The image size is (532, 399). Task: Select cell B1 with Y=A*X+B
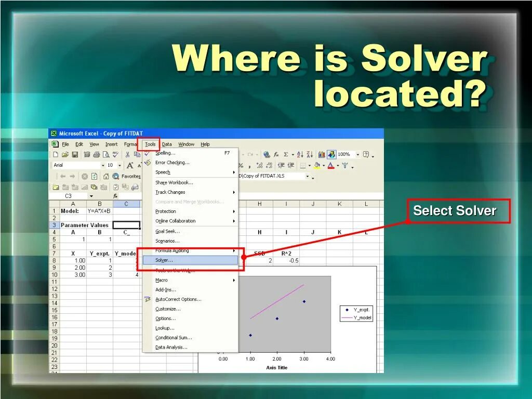[x=99, y=211]
